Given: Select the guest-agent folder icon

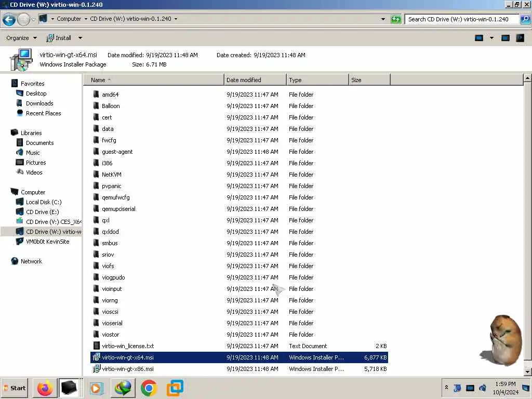Looking at the screenshot, I should (96, 151).
